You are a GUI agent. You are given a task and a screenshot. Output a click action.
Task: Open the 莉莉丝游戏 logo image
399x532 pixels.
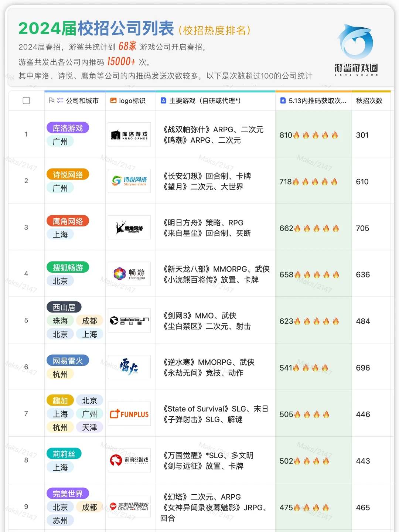point(129,460)
